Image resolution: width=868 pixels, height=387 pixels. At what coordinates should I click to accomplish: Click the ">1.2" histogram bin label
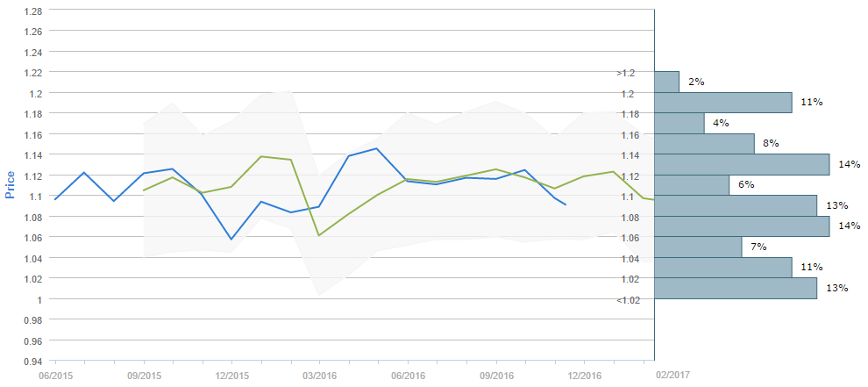coord(625,73)
